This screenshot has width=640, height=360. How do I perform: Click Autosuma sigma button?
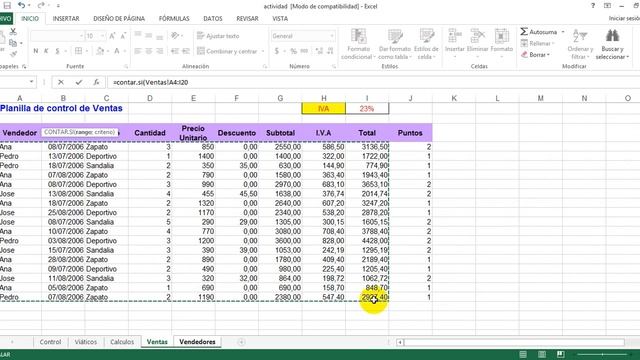[x=538, y=32]
